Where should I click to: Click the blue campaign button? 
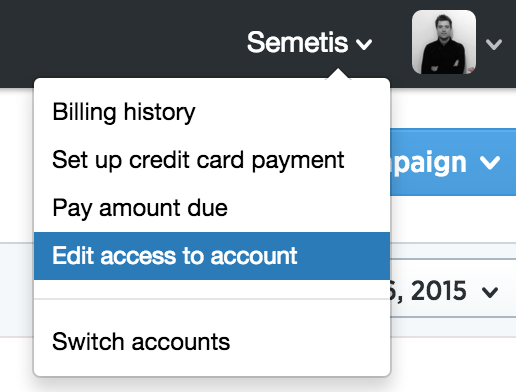(x=453, y=162)
